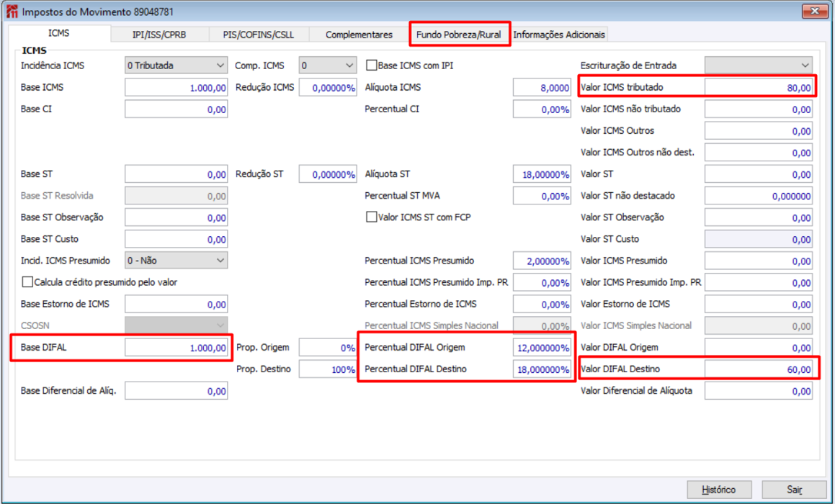Click the Percentual CI field

(542, 109)
